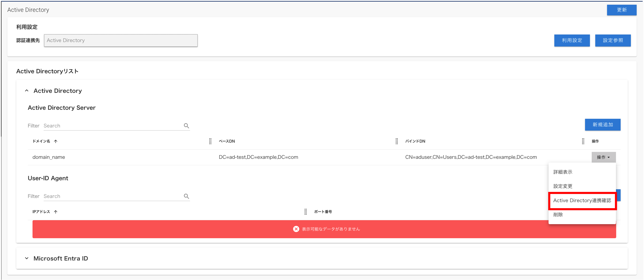Click the drag handle beside ポート番号 column header
The image size is (644, 280).
(x=306, y=212)
